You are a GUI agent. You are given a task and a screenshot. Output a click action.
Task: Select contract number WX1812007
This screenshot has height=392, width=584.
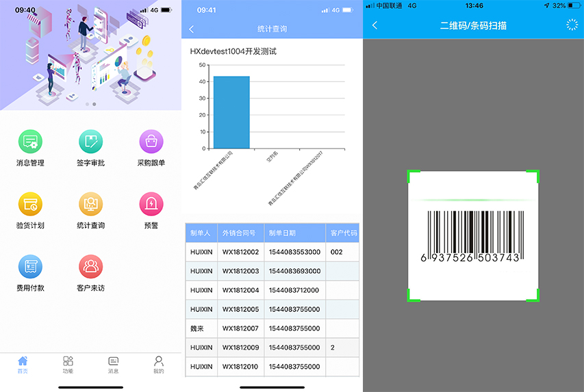240,328
